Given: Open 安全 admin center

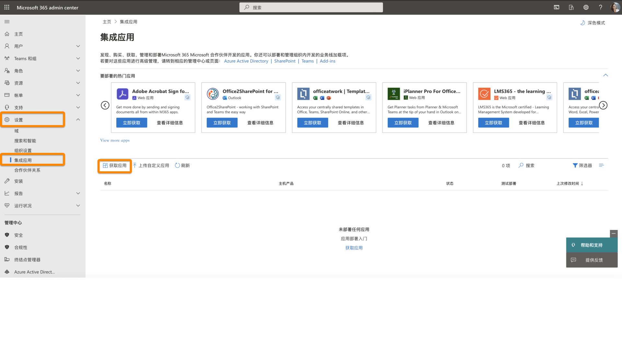Looking at the screenshot, I should click(18, 235).
